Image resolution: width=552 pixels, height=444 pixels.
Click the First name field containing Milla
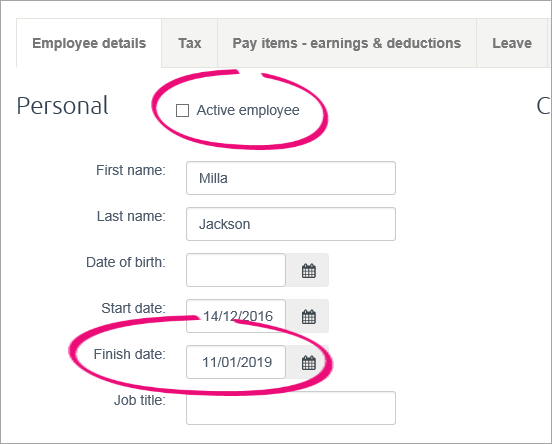tap(291, 178)
